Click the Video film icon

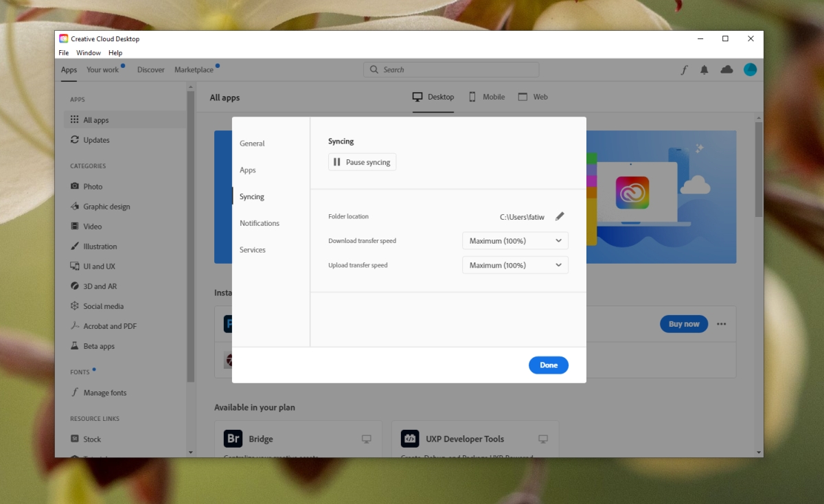[x=75, y=226]
